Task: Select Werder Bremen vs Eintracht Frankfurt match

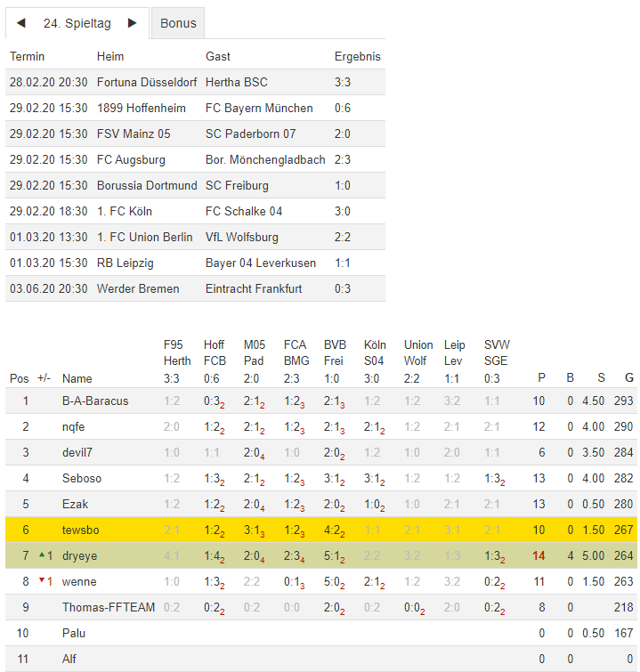Action: coord(196,288)
